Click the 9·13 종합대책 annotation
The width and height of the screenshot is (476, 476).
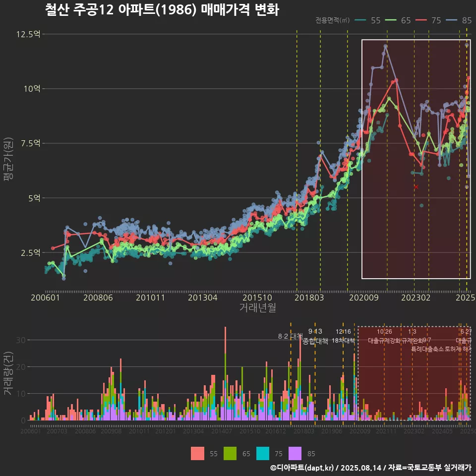point(315,336)
